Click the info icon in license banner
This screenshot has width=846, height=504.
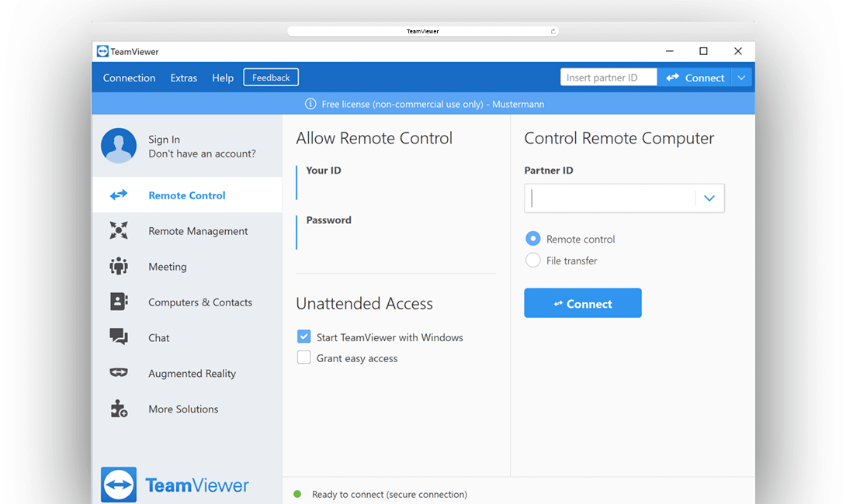pos(310,104)
